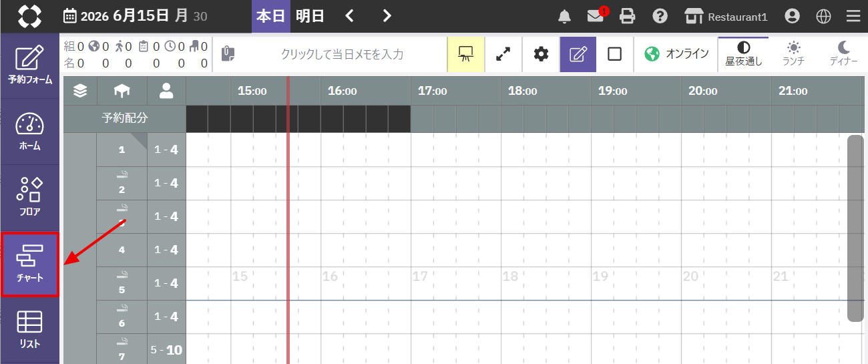
Task: Click the 15:00 time header
Action: (252, 92)
